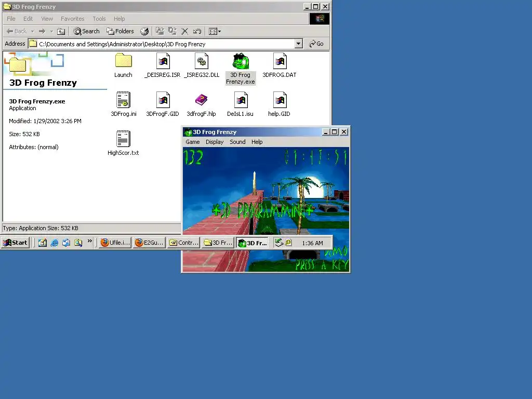Switch to 3D Fr... folder taskbar button

click(x=218, y=243)
